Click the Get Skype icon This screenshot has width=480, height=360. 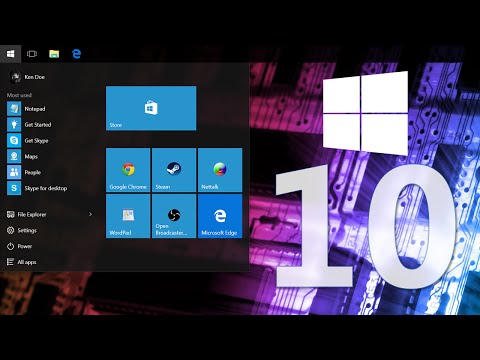coord(14,141)
